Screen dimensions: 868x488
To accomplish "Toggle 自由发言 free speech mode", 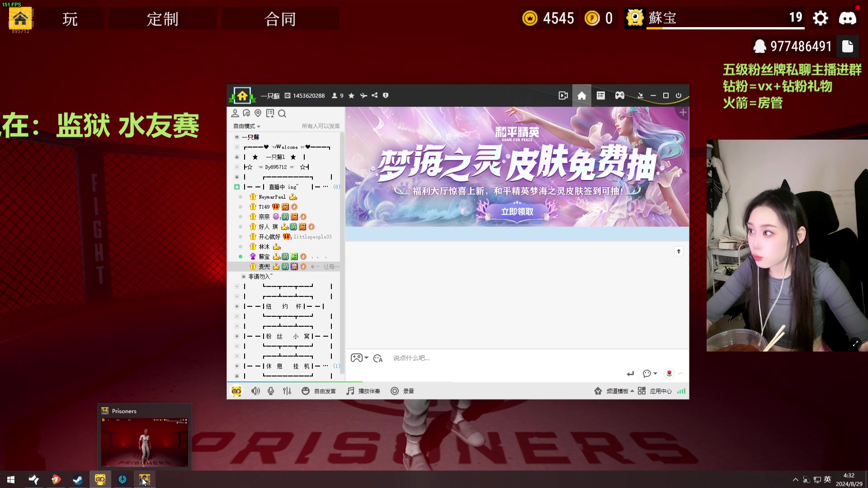I will (x=319, y=391).
